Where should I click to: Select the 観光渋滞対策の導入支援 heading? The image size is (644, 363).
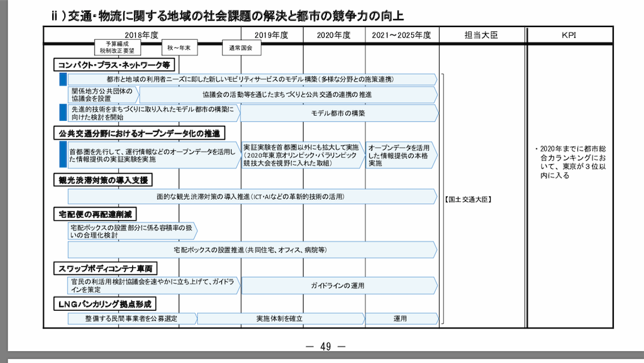103,180
